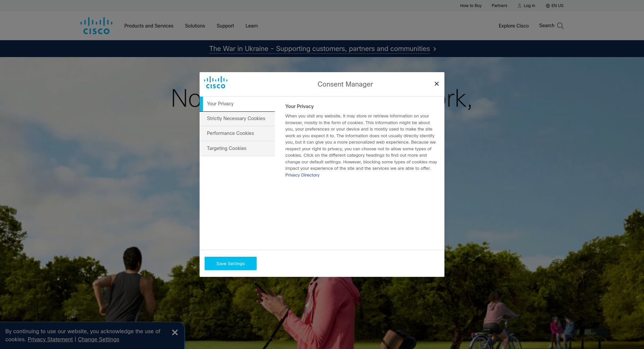
Task: Change the EN US language selection
Action: (x=557, y=6)
